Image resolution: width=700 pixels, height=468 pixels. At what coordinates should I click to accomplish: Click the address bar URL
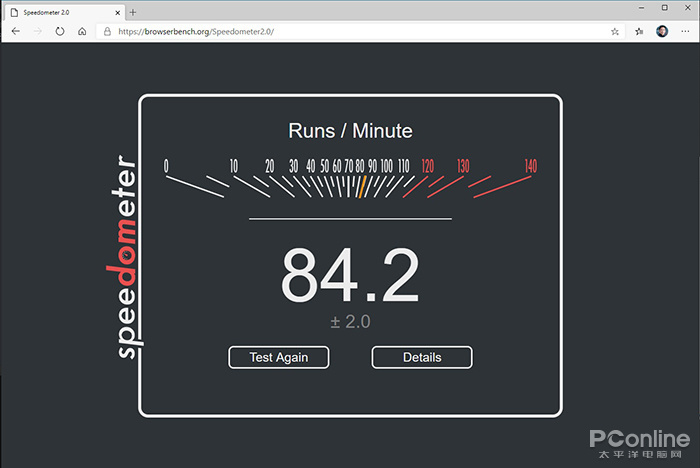[x=196, y=32]
